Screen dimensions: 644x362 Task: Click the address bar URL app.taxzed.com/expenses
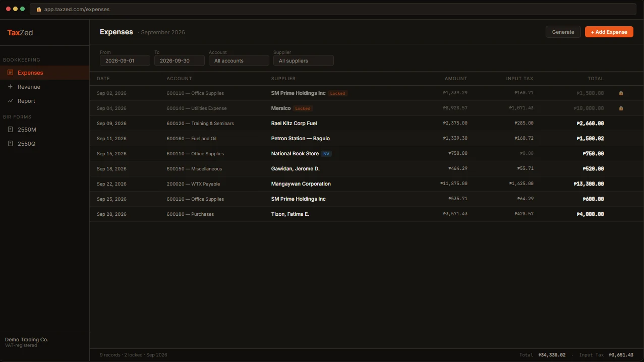[x=77, y=9]
